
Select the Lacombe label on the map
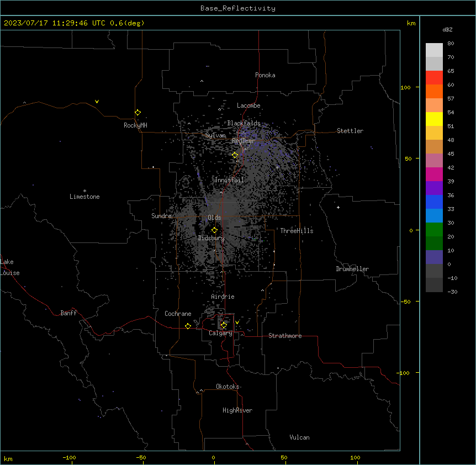click(x=248, y=105)
